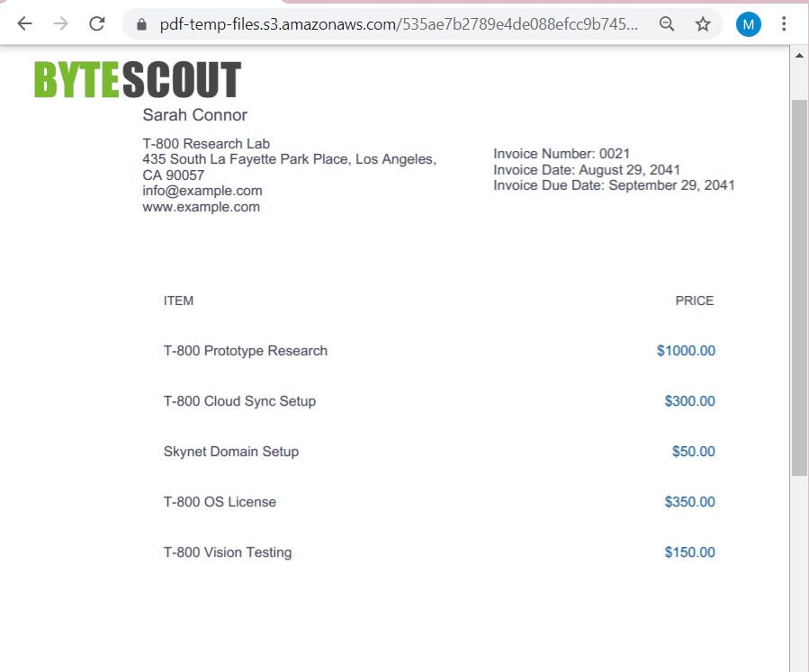
Task: Click the info@example.com email address
Action: coord(202,191)
